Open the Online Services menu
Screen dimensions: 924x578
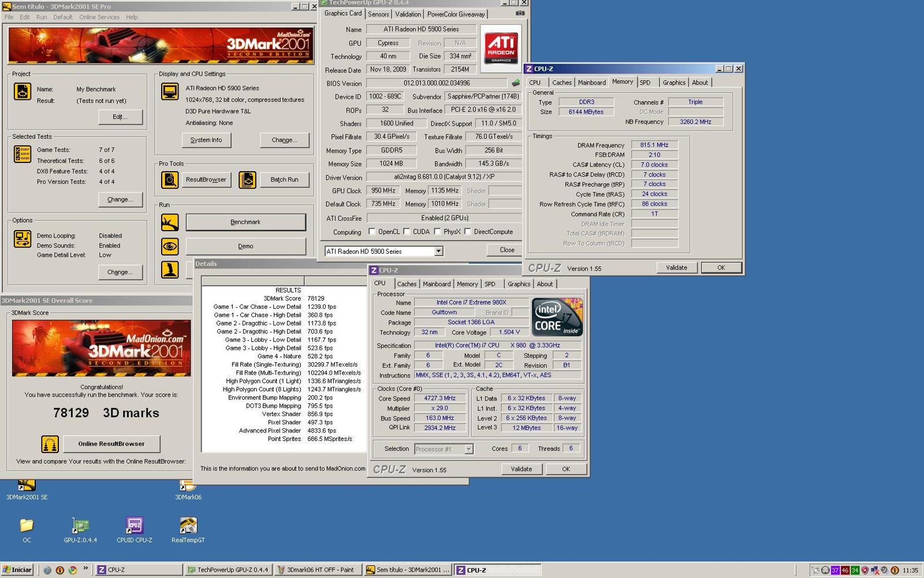point(99,17)
